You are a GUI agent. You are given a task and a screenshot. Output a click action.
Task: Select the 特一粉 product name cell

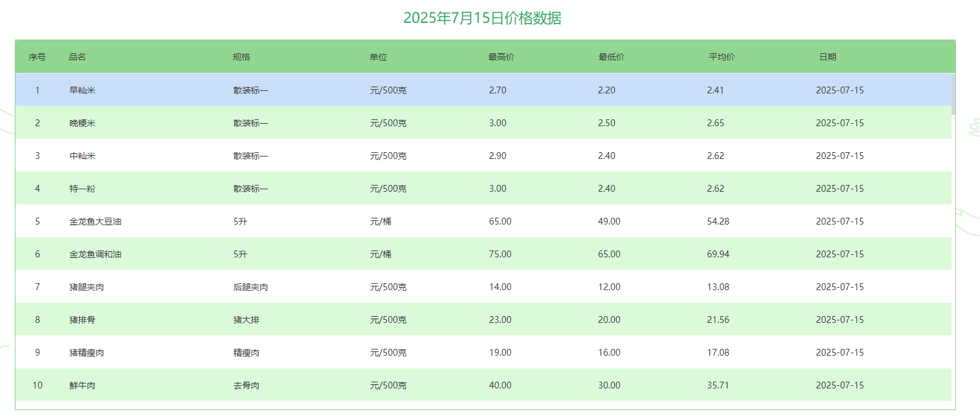click(x=82, y=189)
